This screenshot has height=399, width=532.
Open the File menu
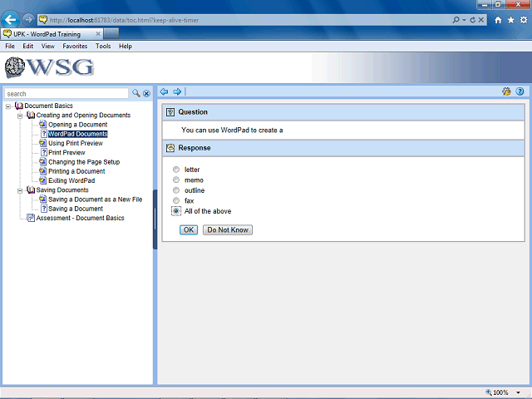(10, 47)
